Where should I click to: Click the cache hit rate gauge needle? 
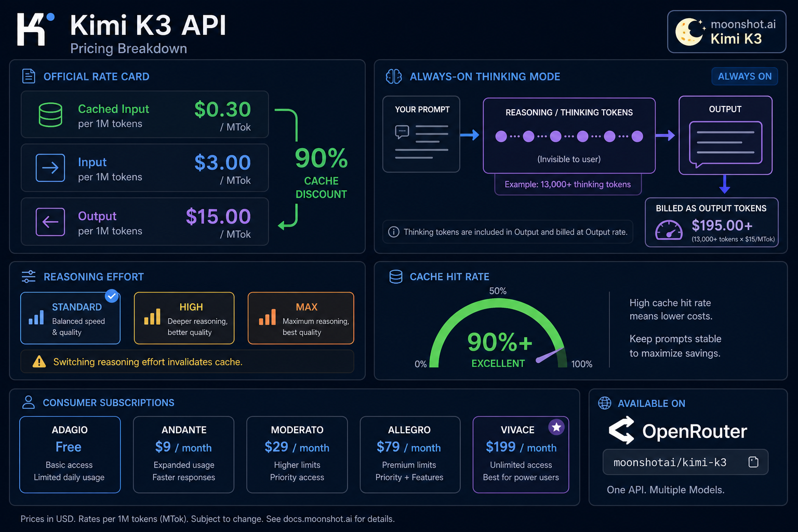point(550,355)
